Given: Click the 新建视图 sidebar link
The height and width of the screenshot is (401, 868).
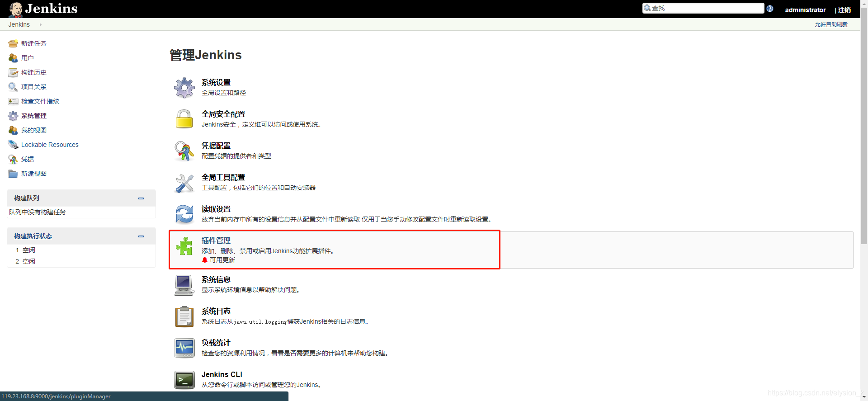Looking at the screenshot, I should point(34,174).
